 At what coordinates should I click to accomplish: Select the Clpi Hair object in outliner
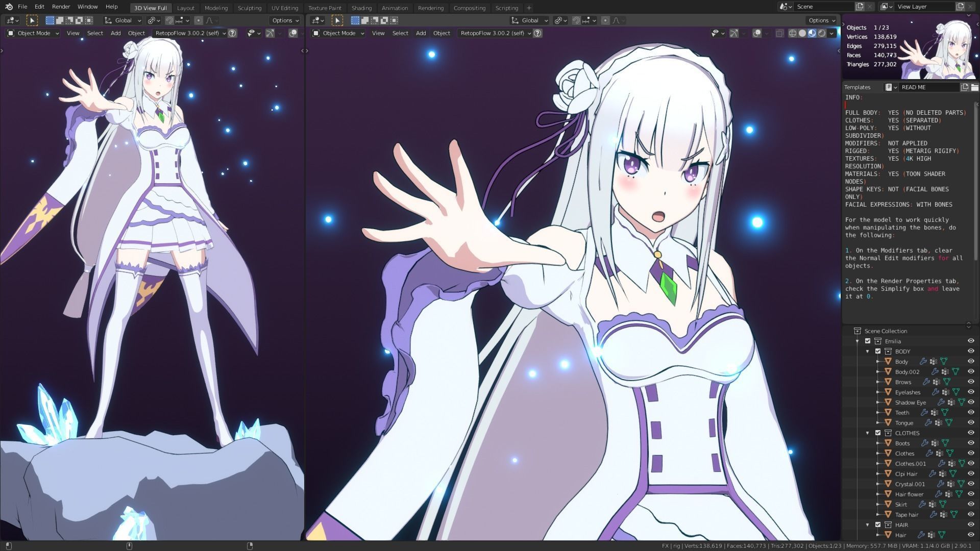point(906,474)
